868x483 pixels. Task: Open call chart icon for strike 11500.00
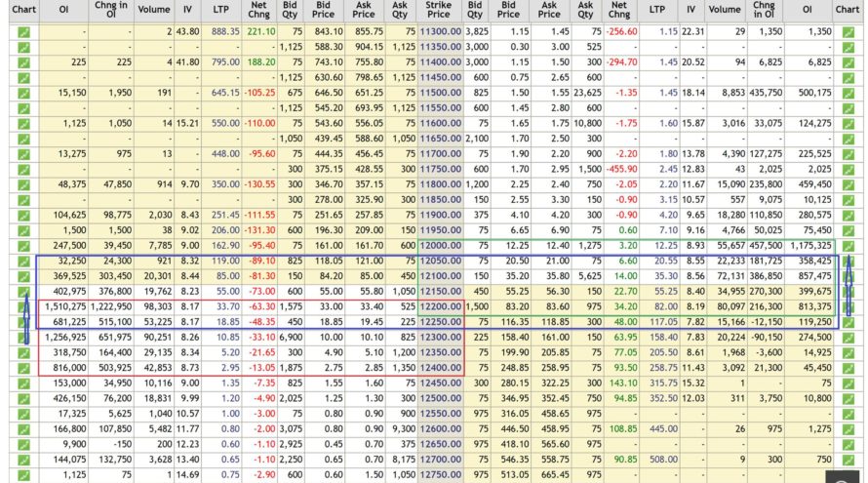point(23,93)
